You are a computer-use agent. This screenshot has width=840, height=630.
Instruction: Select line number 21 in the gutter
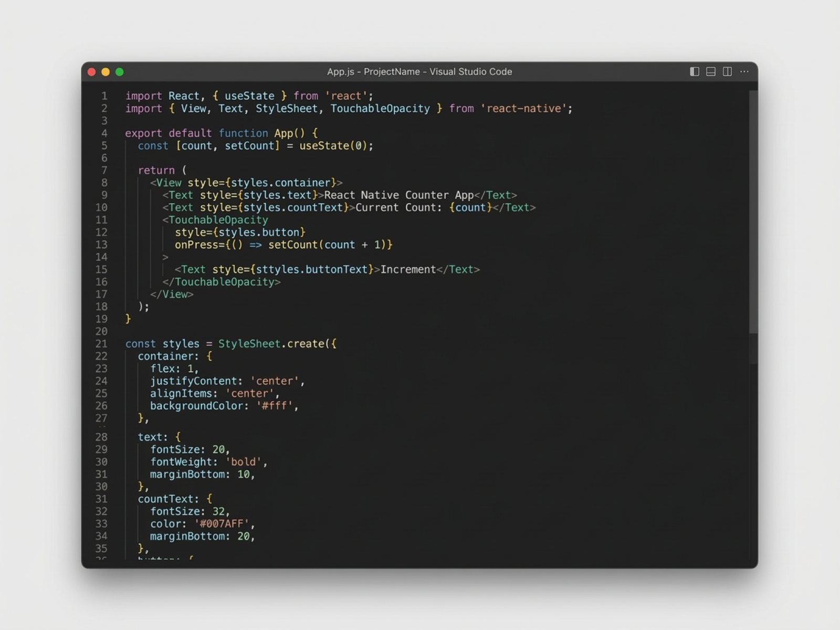pyautogui.click(x=101, y=344)
